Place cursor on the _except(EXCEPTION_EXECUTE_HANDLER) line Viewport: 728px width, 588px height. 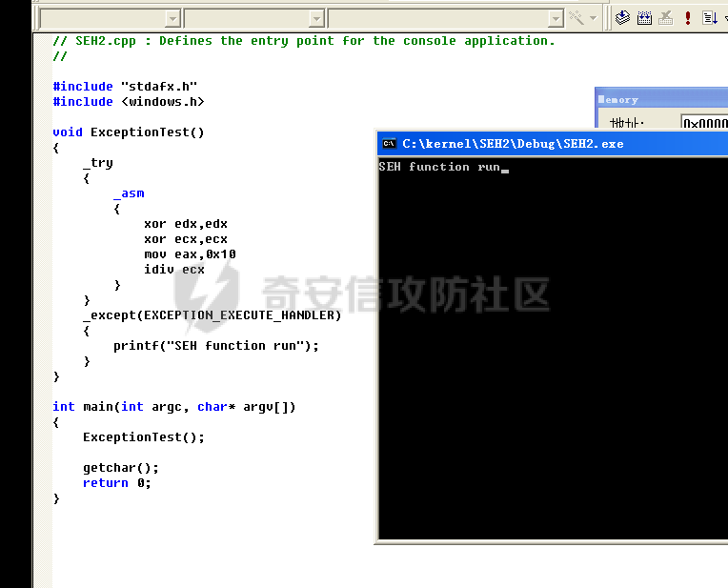point(212,314)
